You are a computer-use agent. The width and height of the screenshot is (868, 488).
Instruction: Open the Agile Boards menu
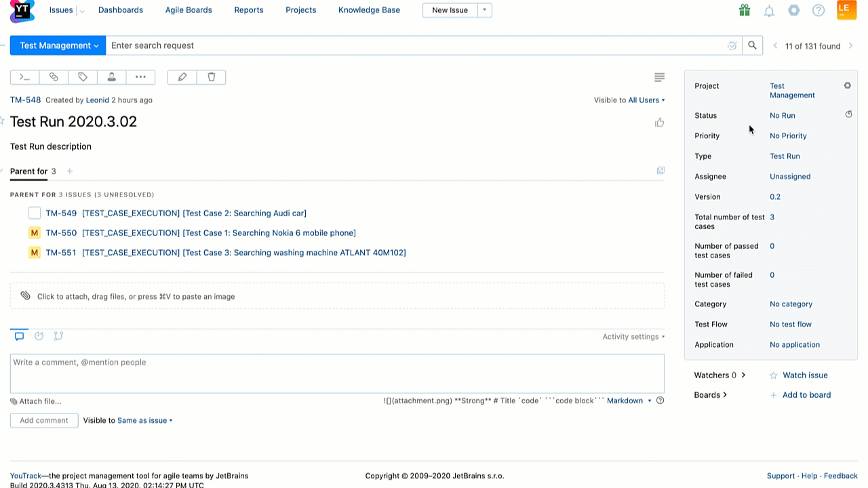189,10
